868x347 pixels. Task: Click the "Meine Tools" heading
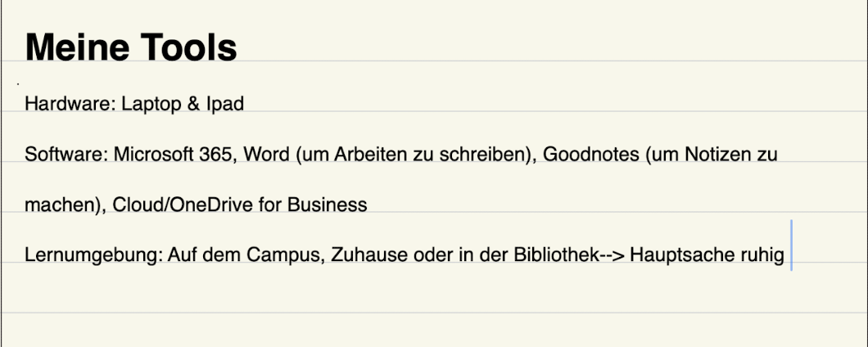pos(131,47)
